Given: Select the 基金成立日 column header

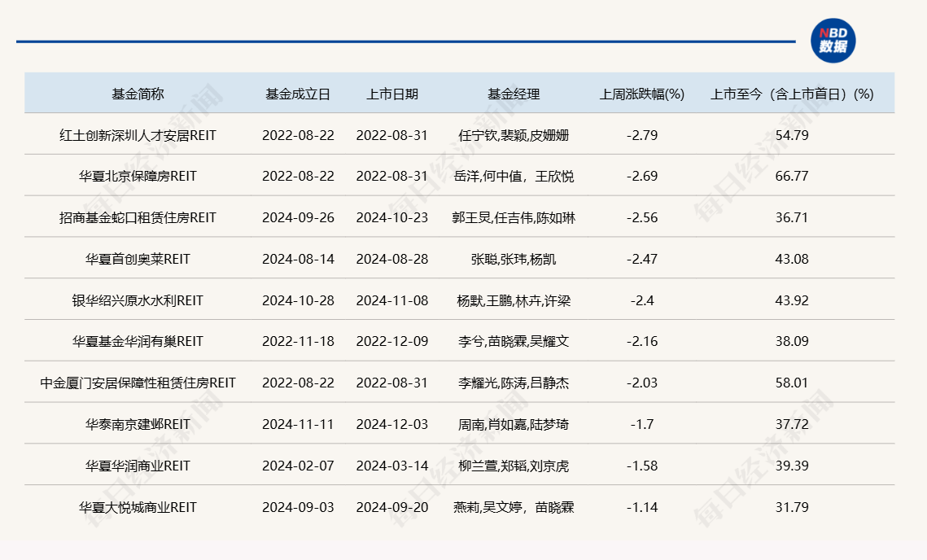Looking at the screenshot, I should click(298, 94).
